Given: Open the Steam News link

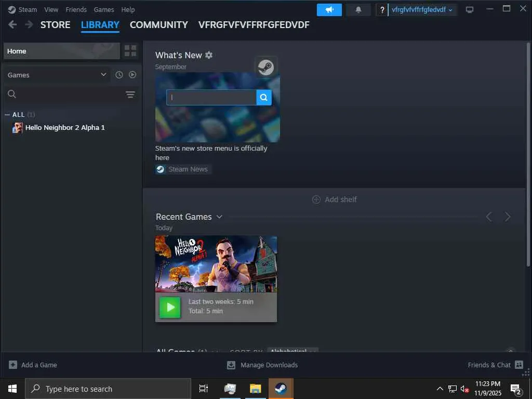Looking at the screenshot, I should (x=188, y=169).
